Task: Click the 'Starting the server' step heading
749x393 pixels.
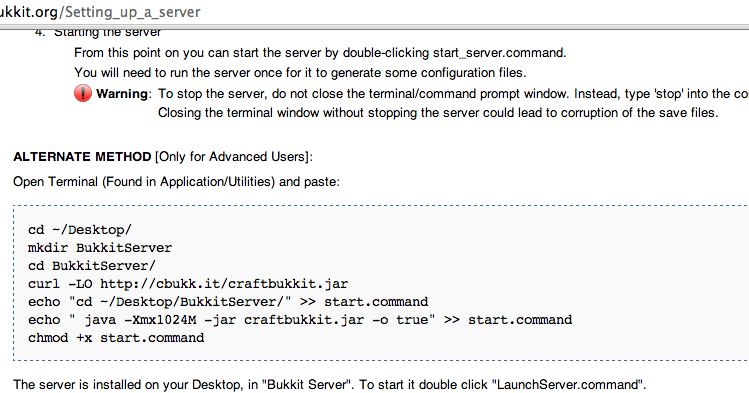Action: pyautogui.click(x=107, y=33)
